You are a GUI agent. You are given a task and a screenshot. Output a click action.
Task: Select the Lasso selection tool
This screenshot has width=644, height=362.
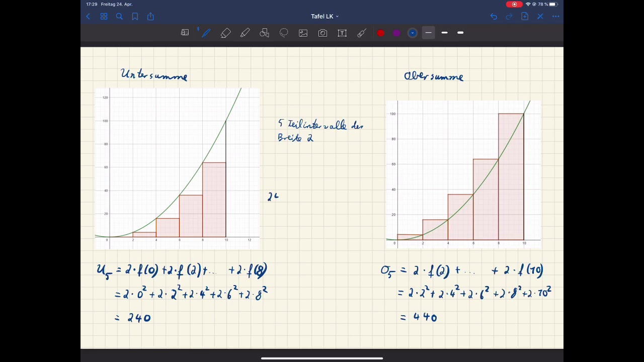(x=284, y=33)
